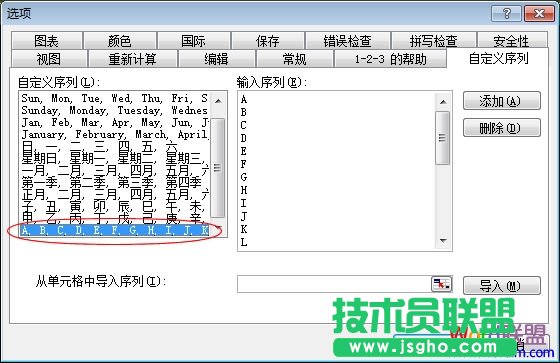This screenshot has height=363, width=560.
Task: Go to the 错误检查 tab
Action: click(x=348, y=40)
